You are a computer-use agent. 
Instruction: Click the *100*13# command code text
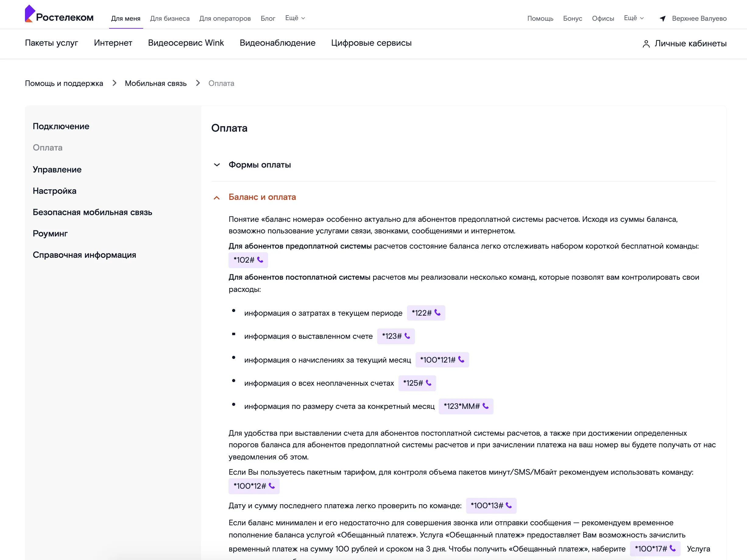click(487, 506)
